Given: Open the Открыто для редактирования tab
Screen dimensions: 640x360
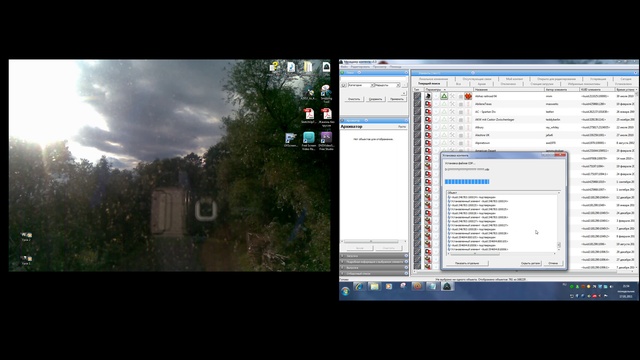Looking at the screenshot, I should pyautogui.click(x=556, y=78).
